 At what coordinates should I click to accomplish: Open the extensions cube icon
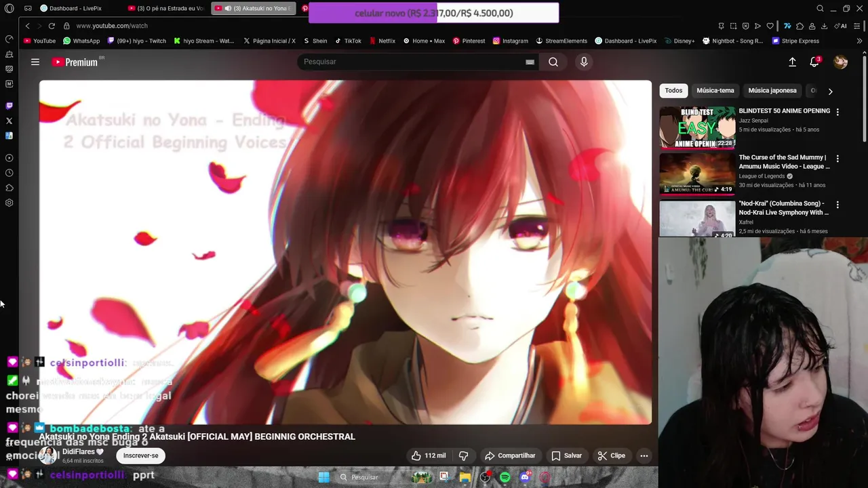point(800,26)
